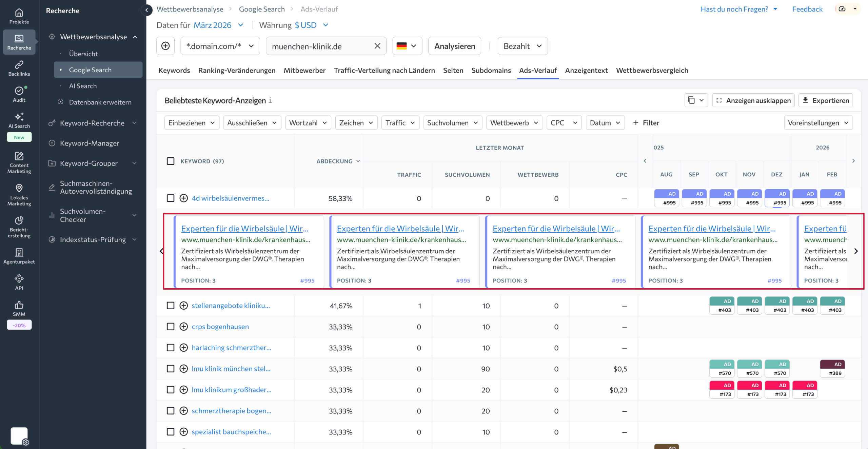Clear the muenchen-klinik.de search field
The image size is (868, 449).
tap(377, 46)
